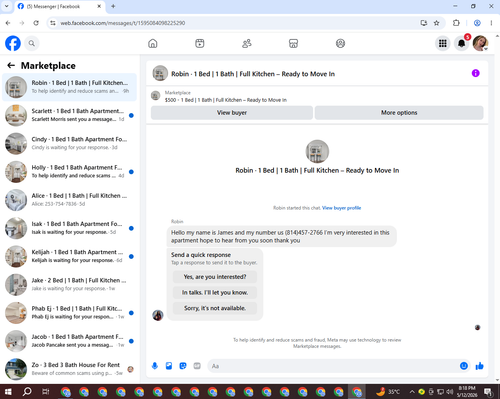Screen dimensions: 500x399
Task: Go back with the browser back arrow
Action: pyautogui.click(x=8, y=23)
